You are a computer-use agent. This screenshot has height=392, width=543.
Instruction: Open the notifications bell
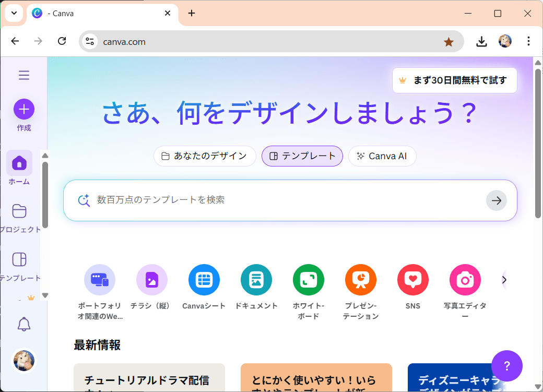[x=24, y=324]
